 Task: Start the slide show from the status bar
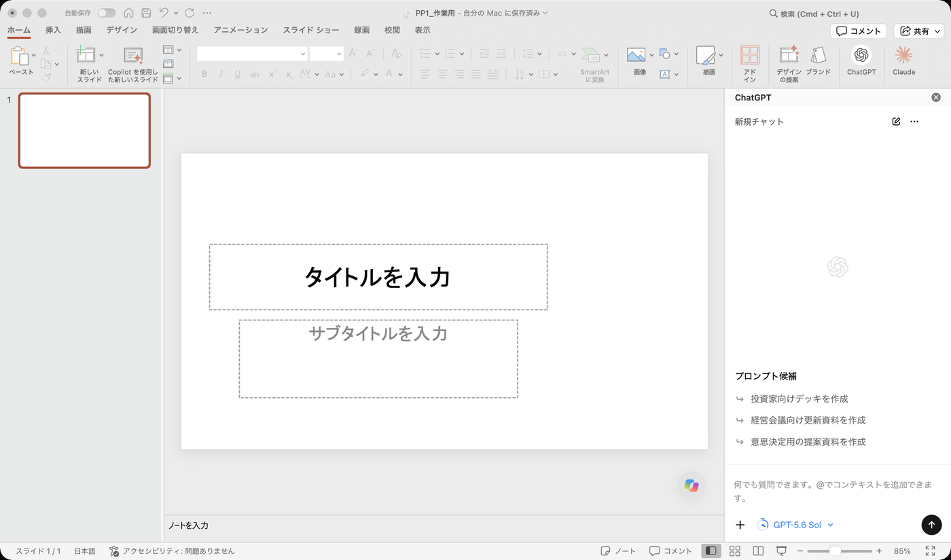pos(782,551)
